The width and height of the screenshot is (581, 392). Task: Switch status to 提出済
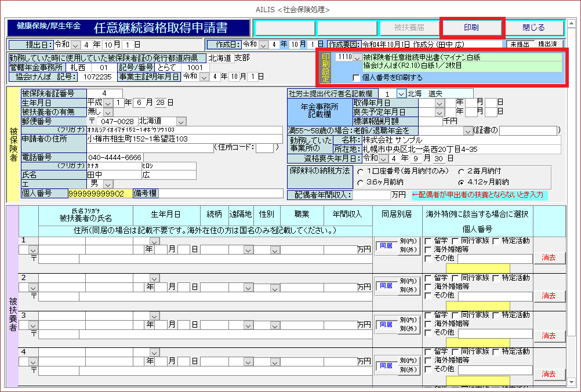pyautogui.click(x=547, y=44)
